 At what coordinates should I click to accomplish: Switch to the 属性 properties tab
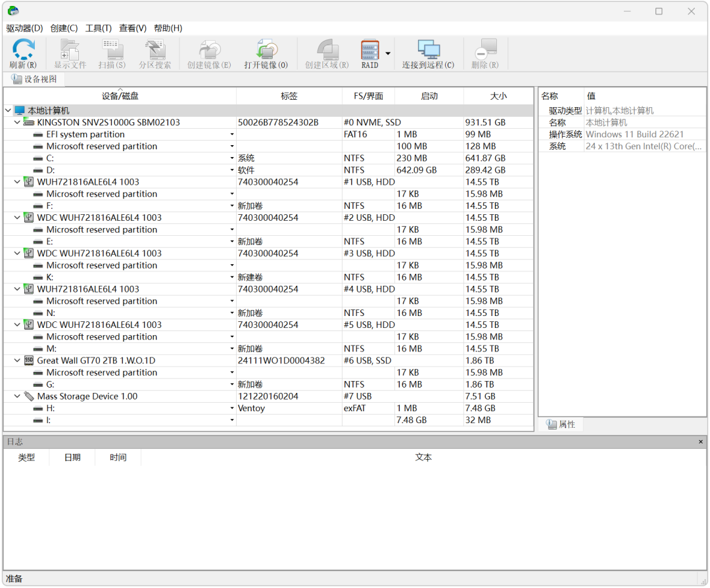tap(561, 424)
